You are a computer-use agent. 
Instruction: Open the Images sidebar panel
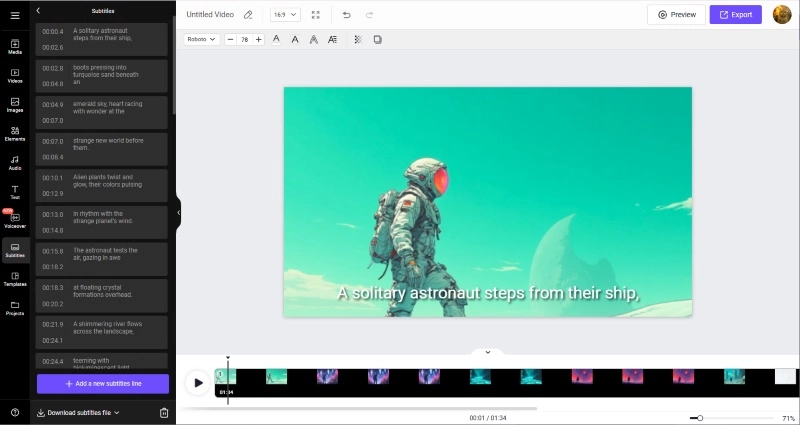[15, 105]
